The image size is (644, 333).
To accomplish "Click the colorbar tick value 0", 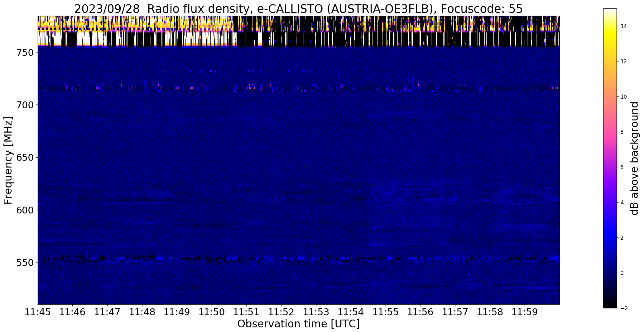I will 622,273.
